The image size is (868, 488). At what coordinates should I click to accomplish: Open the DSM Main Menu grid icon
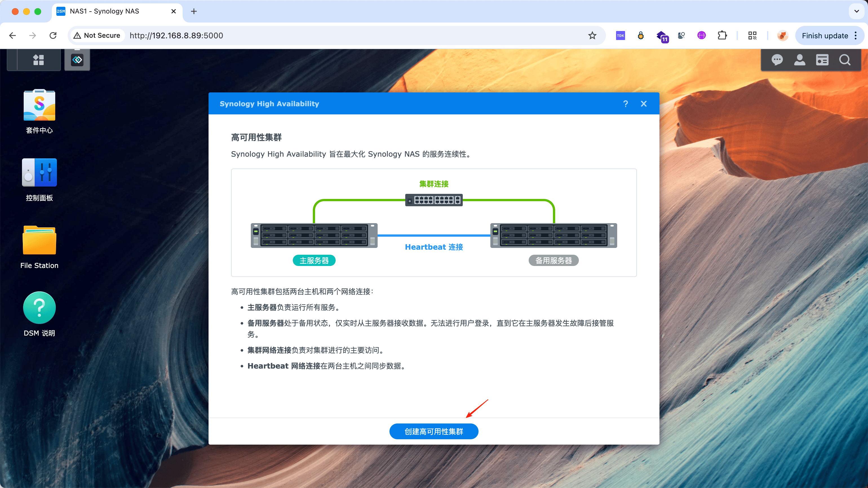[x=38, y=60]
